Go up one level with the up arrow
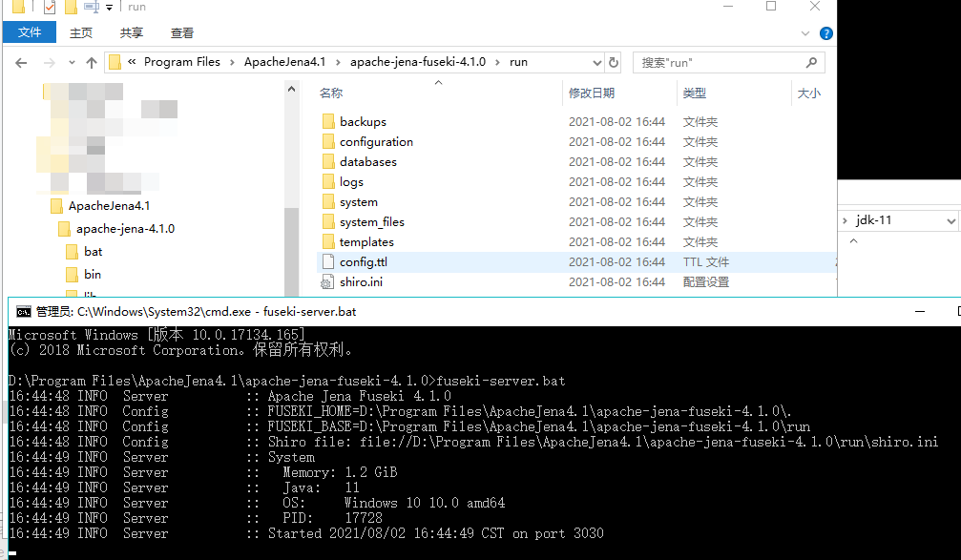Screen dimensions: 961x560 (92, 61)
